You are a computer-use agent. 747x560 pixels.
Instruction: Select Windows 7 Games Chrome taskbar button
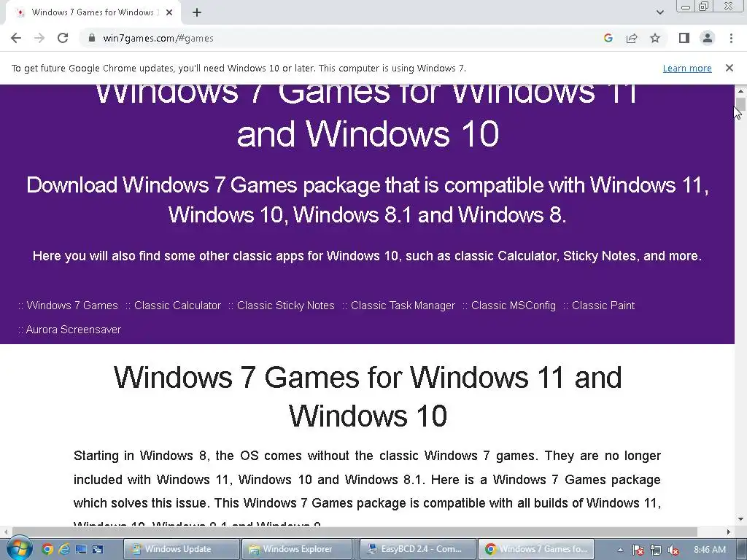(536, 549)
